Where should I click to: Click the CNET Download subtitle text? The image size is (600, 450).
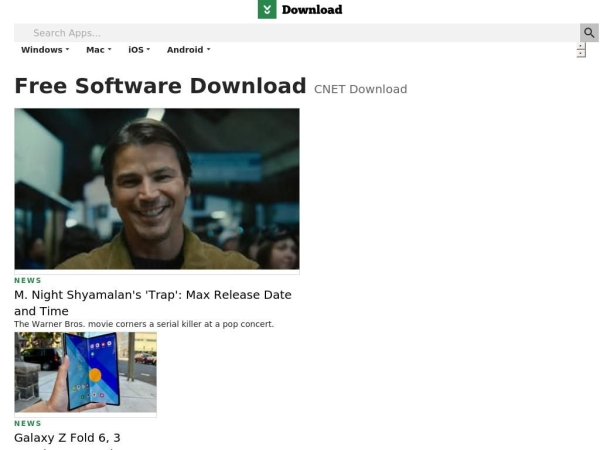tap(360, 89)
